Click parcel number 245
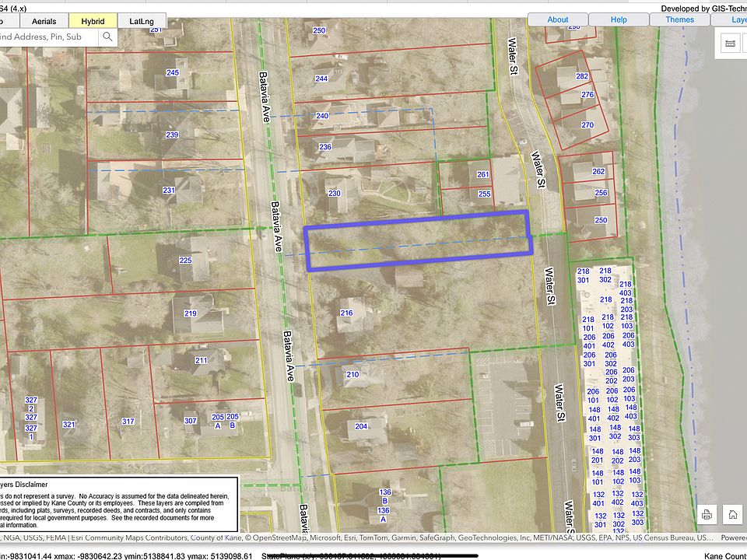This screenshot has height=560, width=747. [x=173, y=73]
